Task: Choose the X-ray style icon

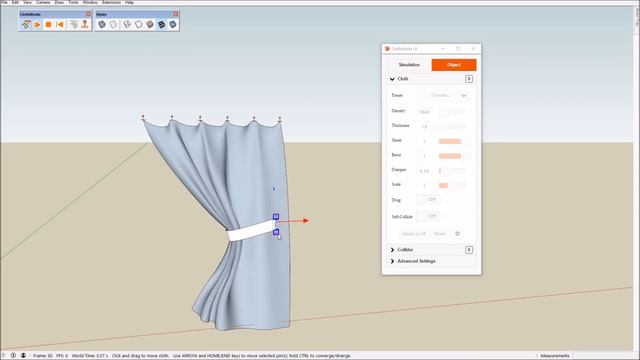Action: tap(102, 25)
